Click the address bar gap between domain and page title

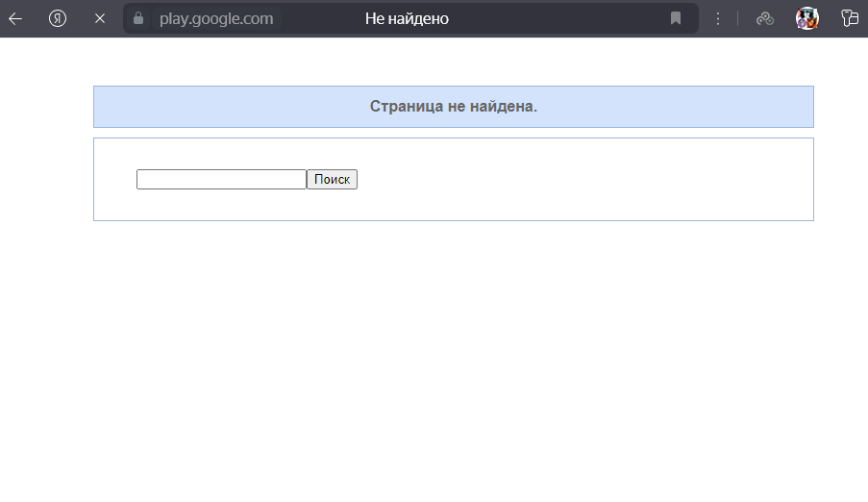pos(319,18)
